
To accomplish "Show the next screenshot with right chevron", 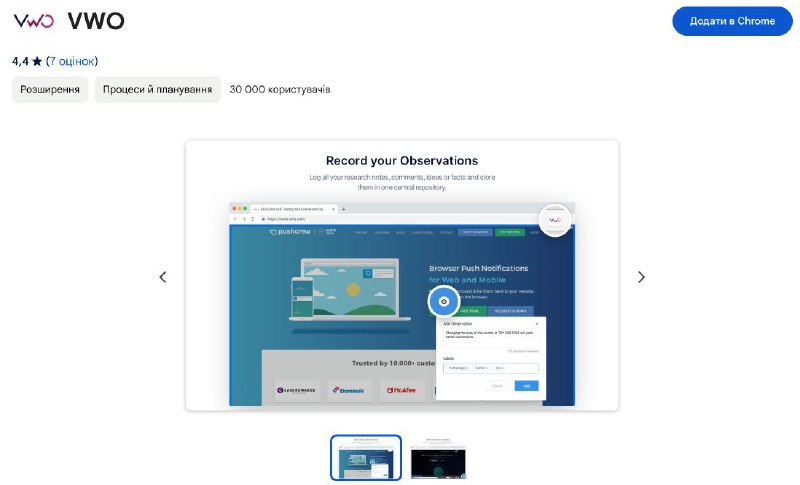I will coord(641,277).
